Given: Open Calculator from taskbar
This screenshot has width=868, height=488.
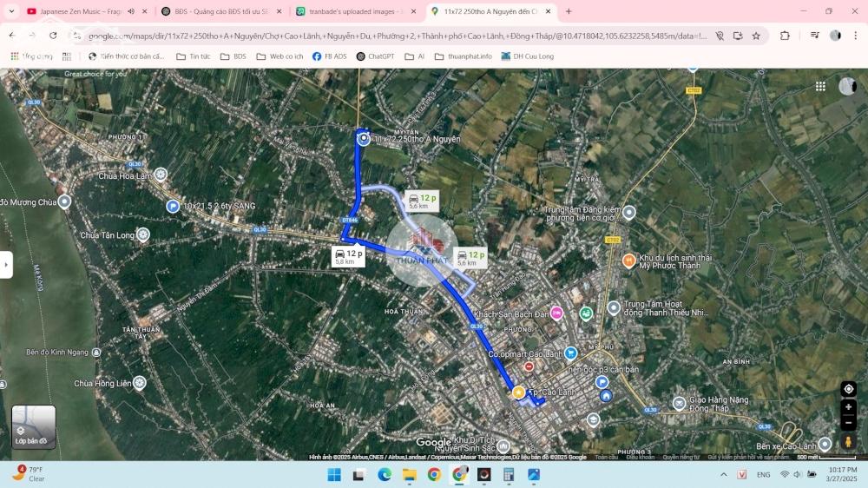Looking at the screenshot, I should pyautogui.click(x=509, y=475).
